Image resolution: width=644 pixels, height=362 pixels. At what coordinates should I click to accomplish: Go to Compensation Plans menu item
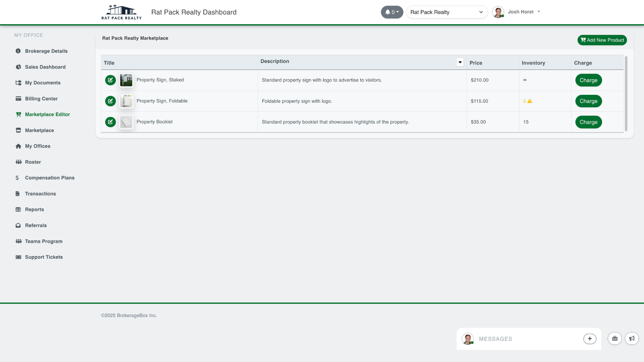pos(50,178)
